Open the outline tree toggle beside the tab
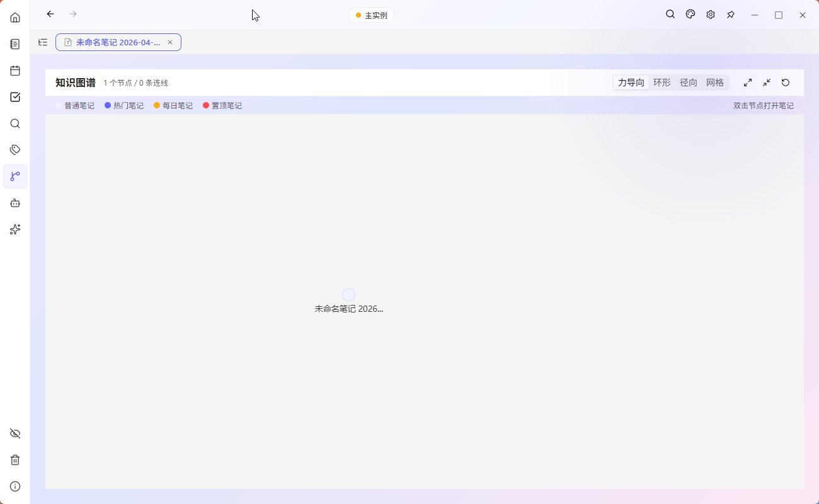Image resolution: width=819 pixels, height=504 pixels. (x=42, y=42)
